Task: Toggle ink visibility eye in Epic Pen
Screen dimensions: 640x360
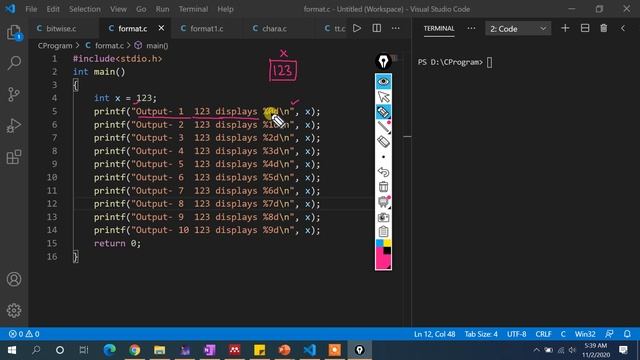Action: tap(383, 82)
